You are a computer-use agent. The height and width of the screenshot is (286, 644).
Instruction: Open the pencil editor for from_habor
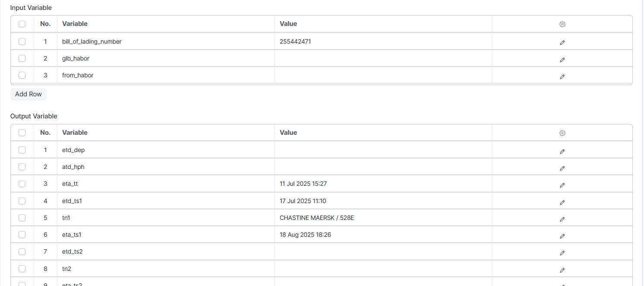(x=562, y=76)
